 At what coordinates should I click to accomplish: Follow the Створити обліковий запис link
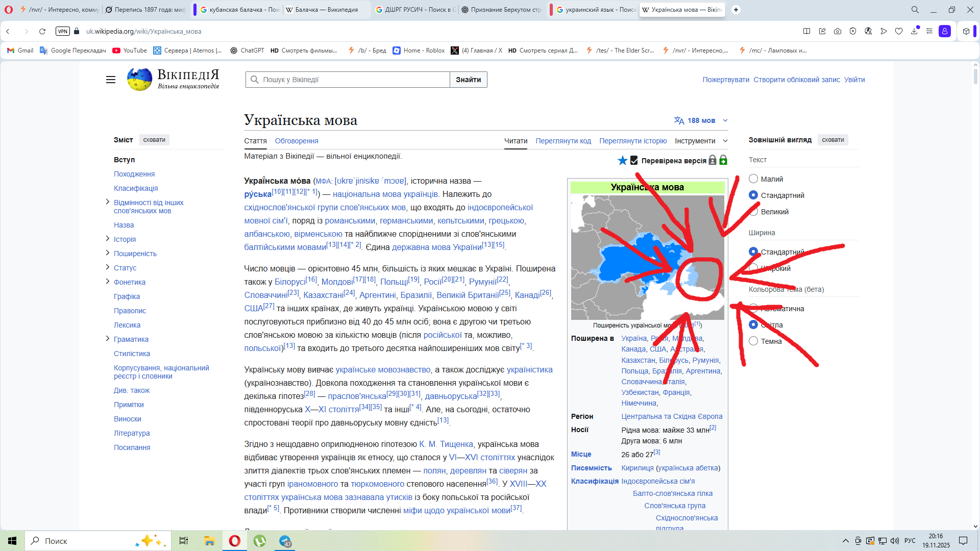click(x=796, y=80)
